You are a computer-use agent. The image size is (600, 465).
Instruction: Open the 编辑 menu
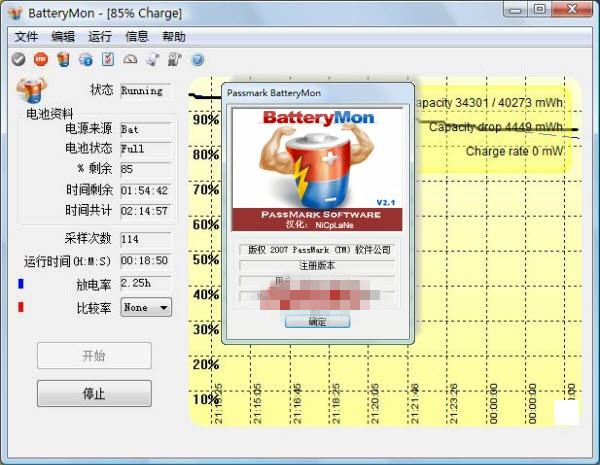point(63,37)
